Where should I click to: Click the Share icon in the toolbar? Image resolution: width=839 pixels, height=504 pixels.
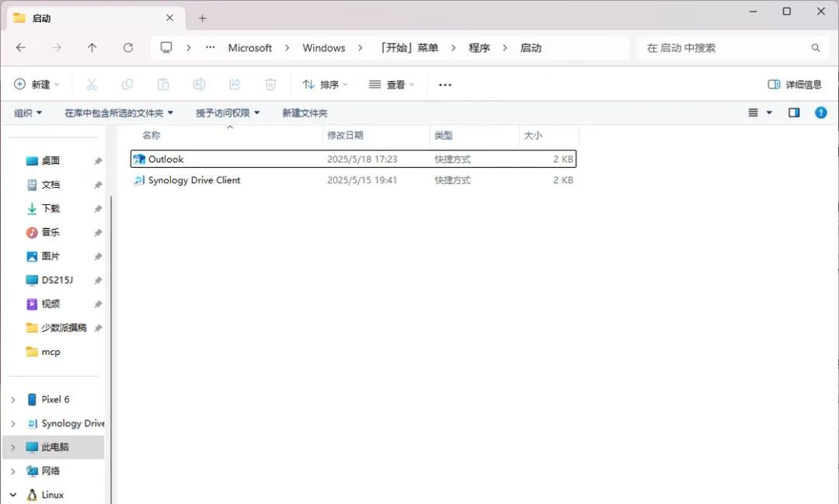[x=235, y=84]
